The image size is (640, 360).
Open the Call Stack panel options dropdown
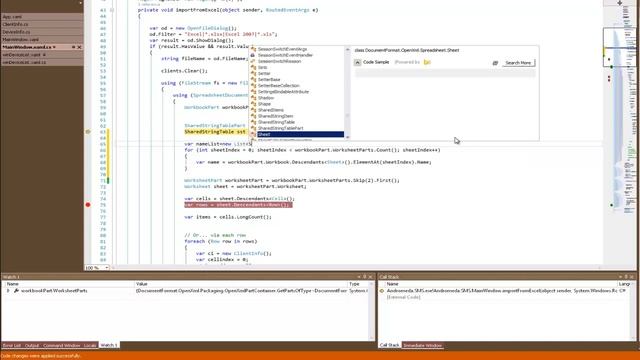[x=620, y=277]
